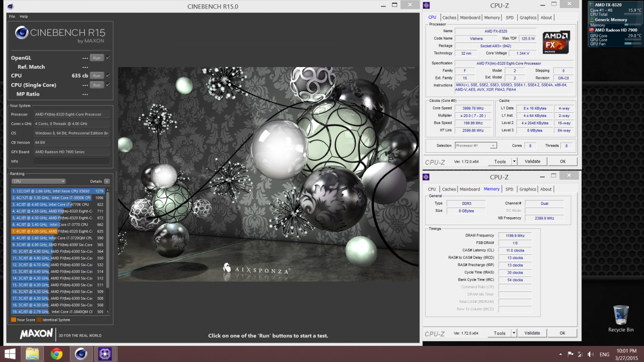Toggle the CPU (Single Core) test checkbox

(108, 85)
